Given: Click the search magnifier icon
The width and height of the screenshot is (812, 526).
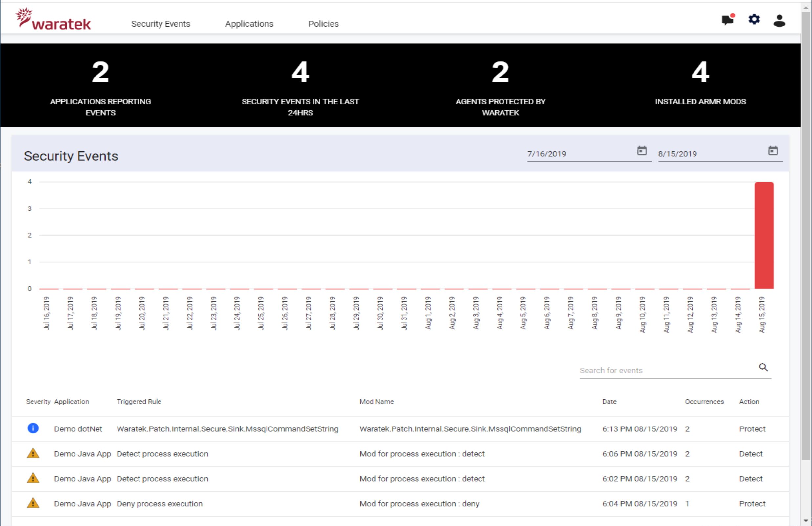Looking at the screenshot, I should (763, 367).
